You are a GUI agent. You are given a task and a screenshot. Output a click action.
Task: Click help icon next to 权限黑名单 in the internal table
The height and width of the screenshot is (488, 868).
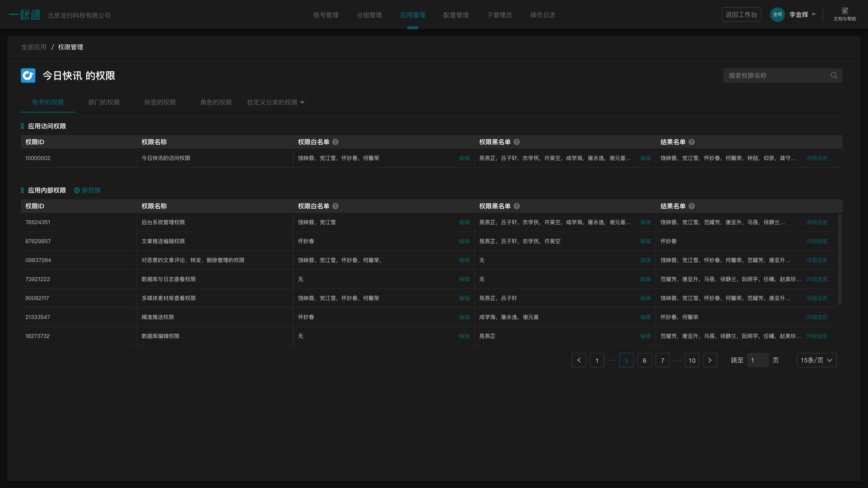coord(517,206)
